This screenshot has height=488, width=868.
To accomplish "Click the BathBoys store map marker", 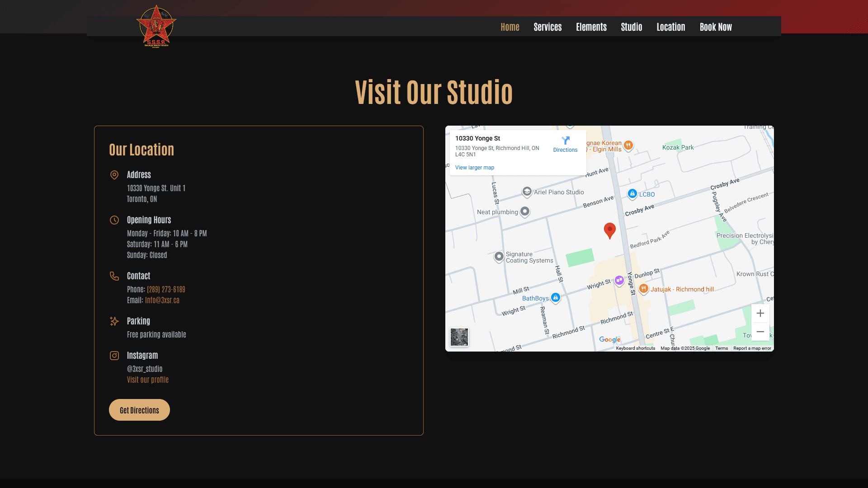I will tap(556, 297).
